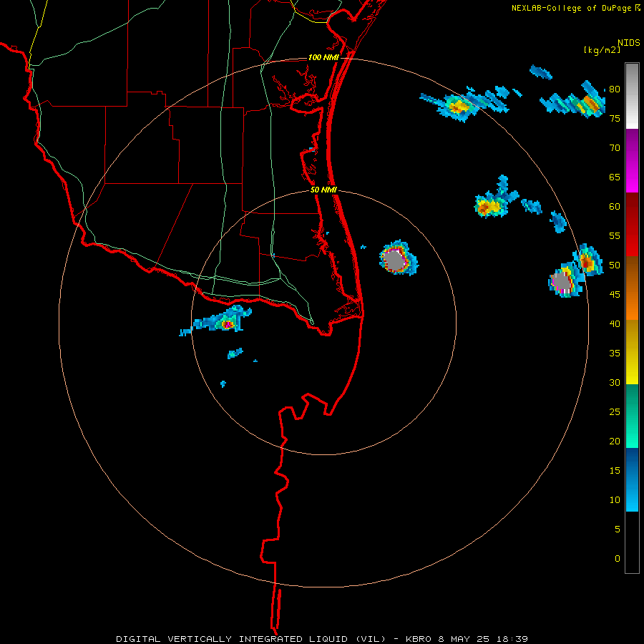Click the radar site ID 'KBRO' in footer
This screenshot has width=644, height=644.
point(419,639)
